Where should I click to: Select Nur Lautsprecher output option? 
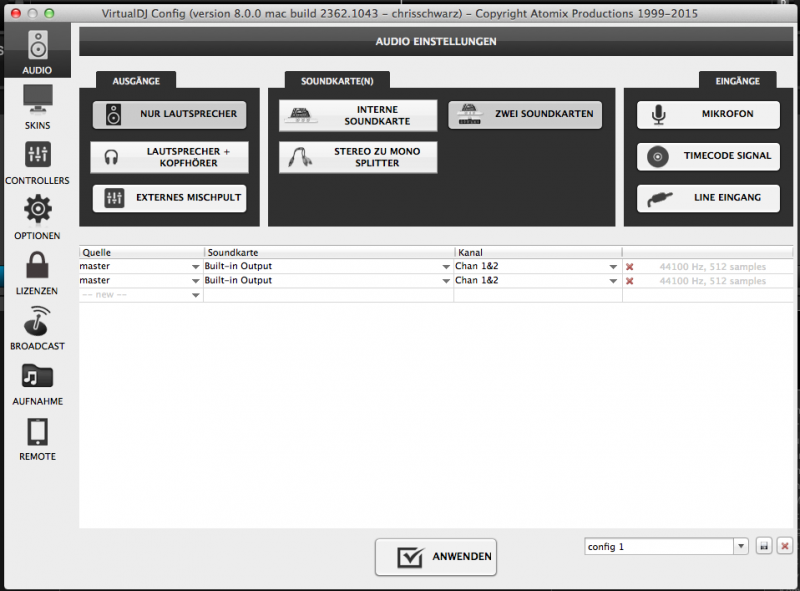169,114
